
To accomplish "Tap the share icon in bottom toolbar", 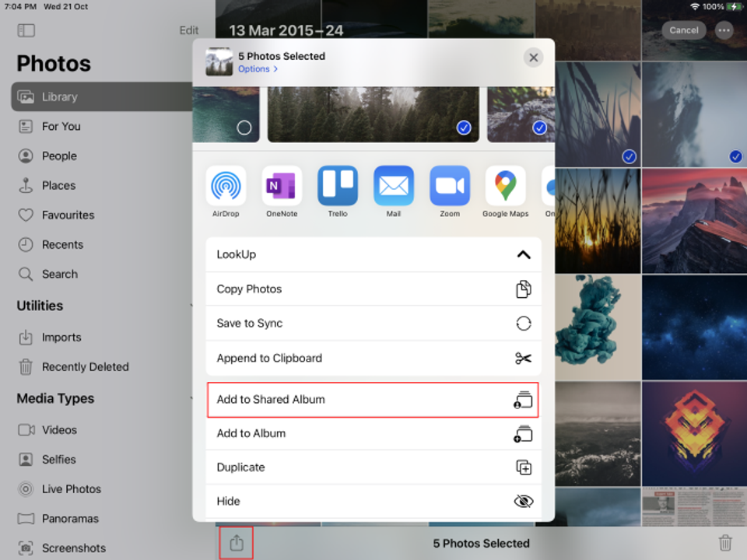I will (237, 543).
